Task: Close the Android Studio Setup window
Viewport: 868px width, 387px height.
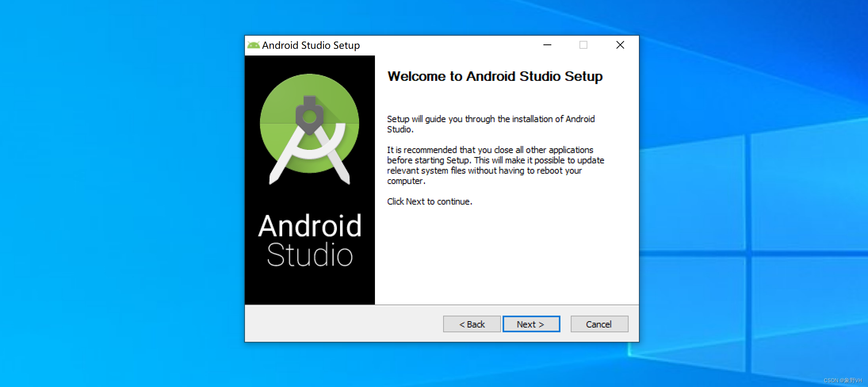Action: pyautogui.click(x=620, y=45)
